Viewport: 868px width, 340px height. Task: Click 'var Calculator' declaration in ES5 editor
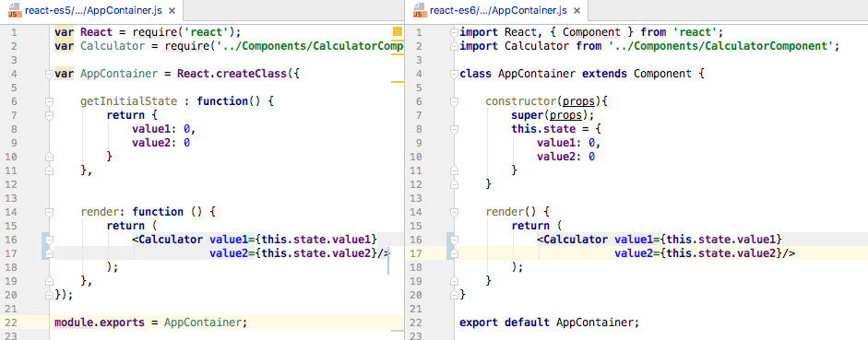point(100,46)
